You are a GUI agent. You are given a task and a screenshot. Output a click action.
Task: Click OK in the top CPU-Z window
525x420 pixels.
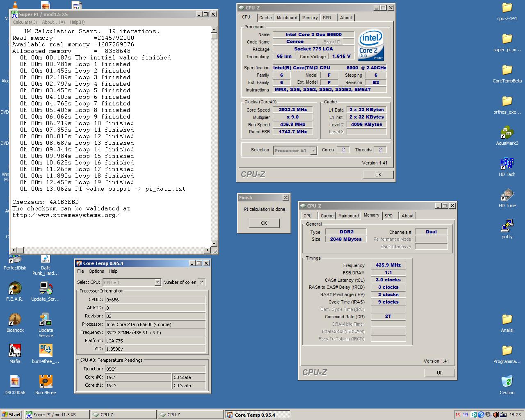coord(378,174)
